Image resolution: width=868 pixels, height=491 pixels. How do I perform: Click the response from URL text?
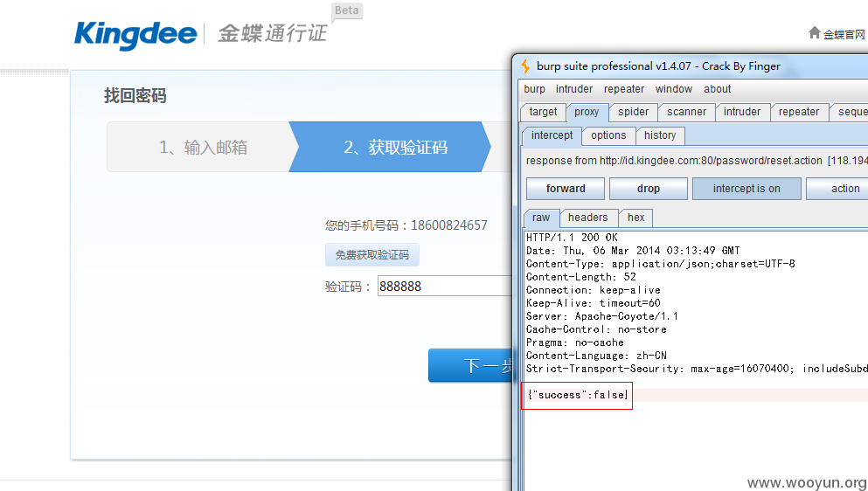point(697,161)
